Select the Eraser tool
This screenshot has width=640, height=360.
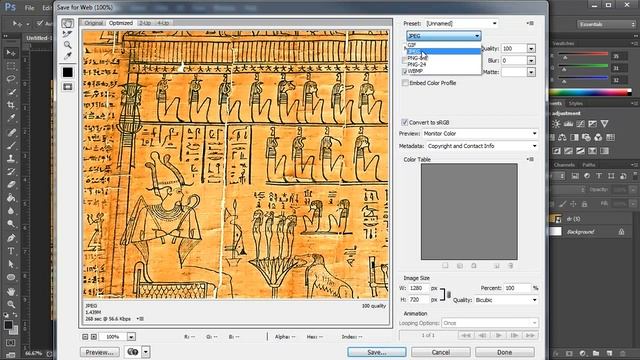click(11, 184)
